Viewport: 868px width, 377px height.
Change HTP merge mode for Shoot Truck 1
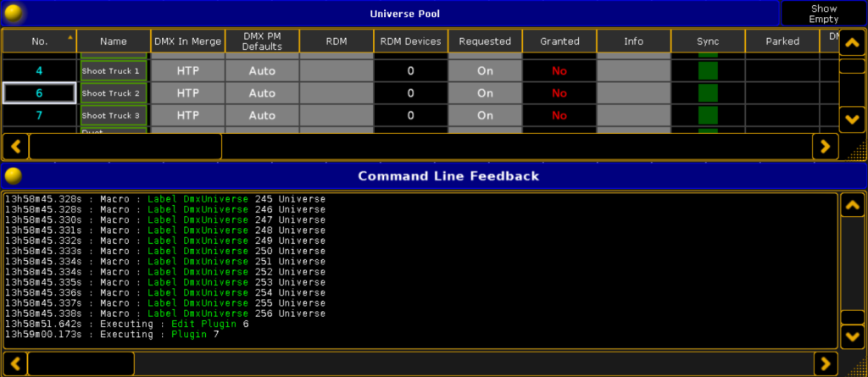pyautogui.click(x=188, y=71)
